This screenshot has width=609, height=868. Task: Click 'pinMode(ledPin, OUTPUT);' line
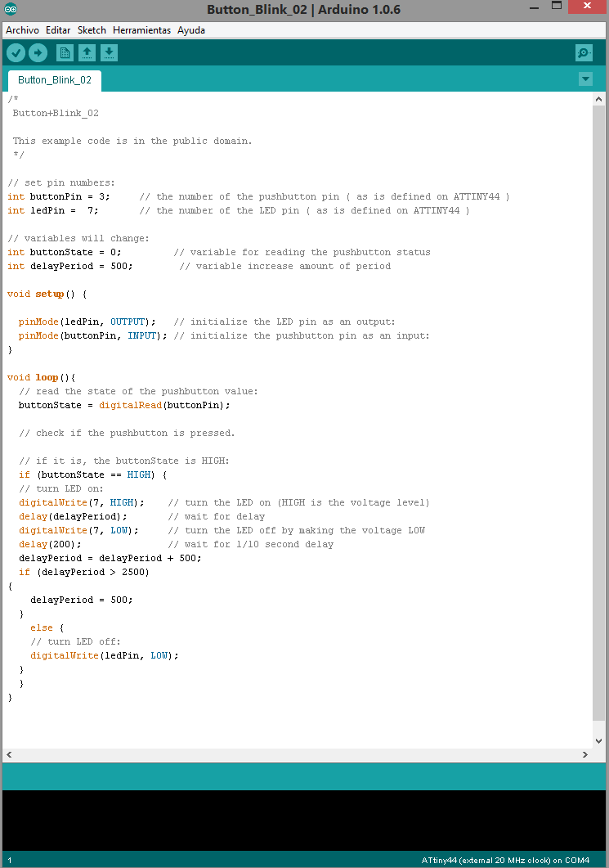87,322
